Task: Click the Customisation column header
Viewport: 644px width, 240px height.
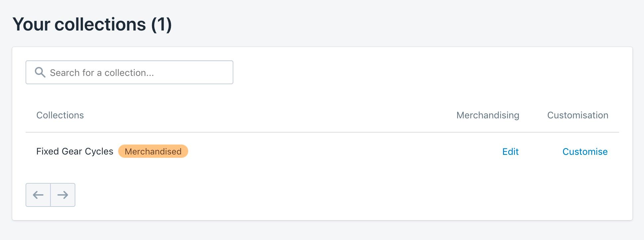Action: click(x=578, y=115)
